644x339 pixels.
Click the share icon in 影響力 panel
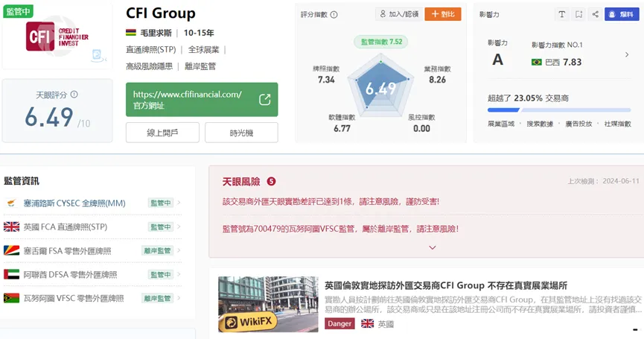[x=595, y=14]
